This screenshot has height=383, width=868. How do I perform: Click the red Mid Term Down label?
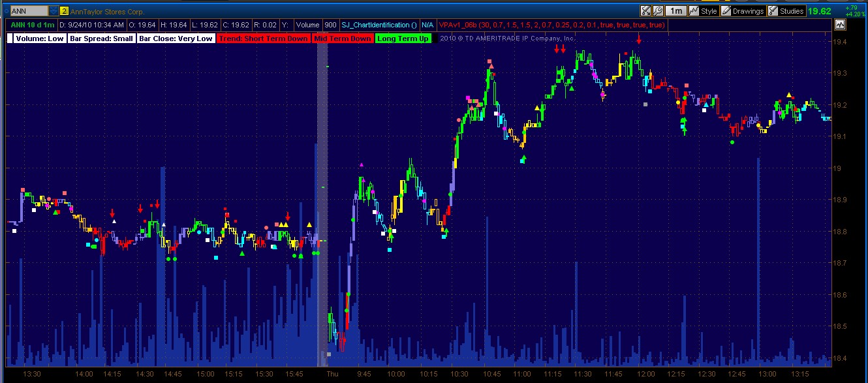point(343,38)
